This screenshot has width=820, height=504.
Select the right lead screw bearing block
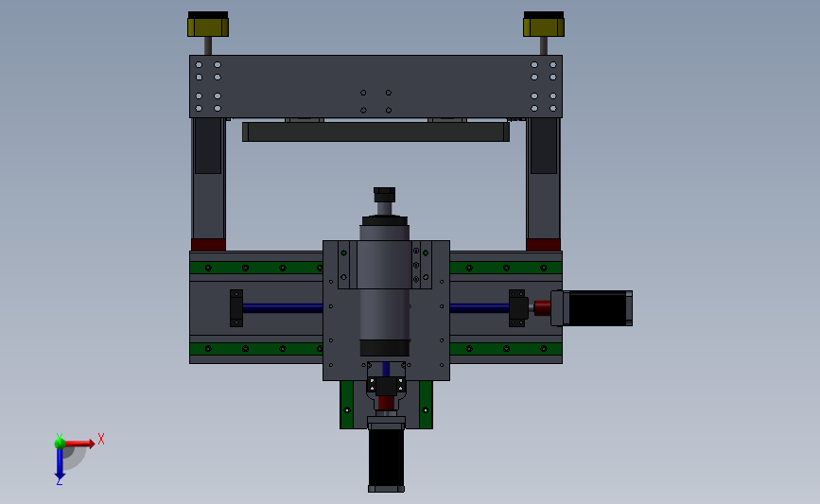(517, 308)
